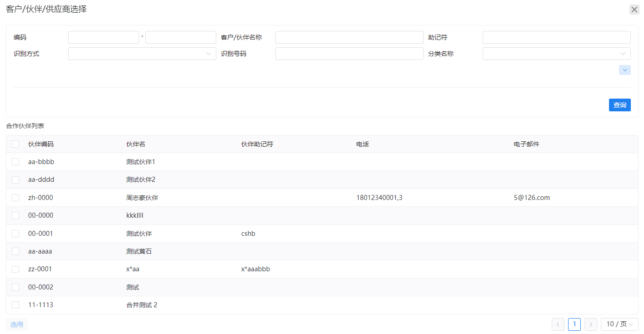The width and height of the screenshot is (644, 334).
Task: Click the 伙伴名 column header
Action: click(135, 144)
